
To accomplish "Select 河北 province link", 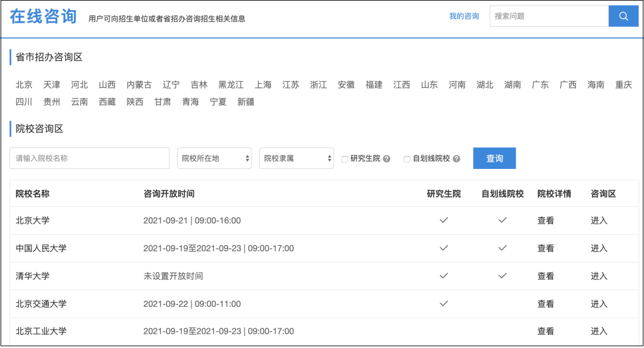I will click(x=79, y=85).
